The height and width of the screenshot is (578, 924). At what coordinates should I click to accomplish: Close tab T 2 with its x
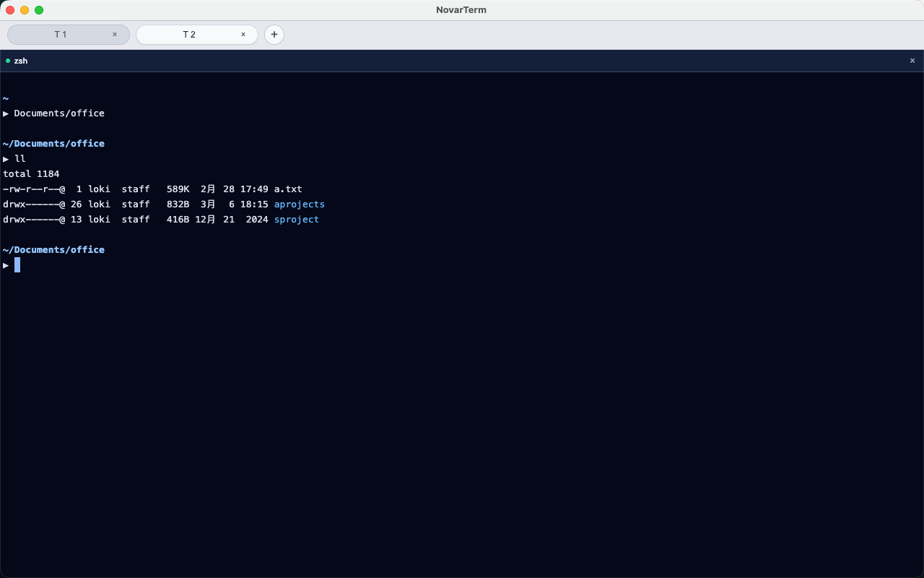pyautogui.click(x=243, y=34)
